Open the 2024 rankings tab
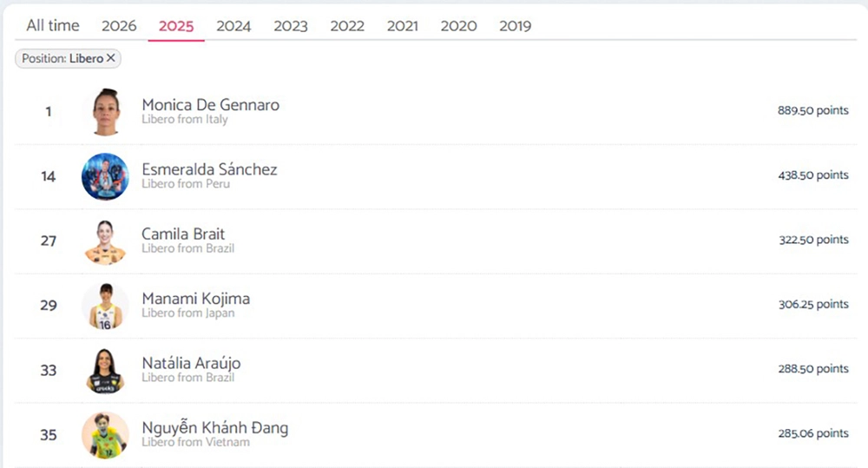The image size is (868, 468). (233, 26)
